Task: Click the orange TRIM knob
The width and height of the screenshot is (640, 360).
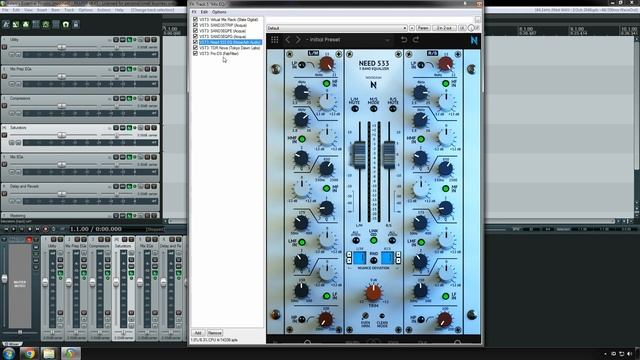Action: point(373,293)
